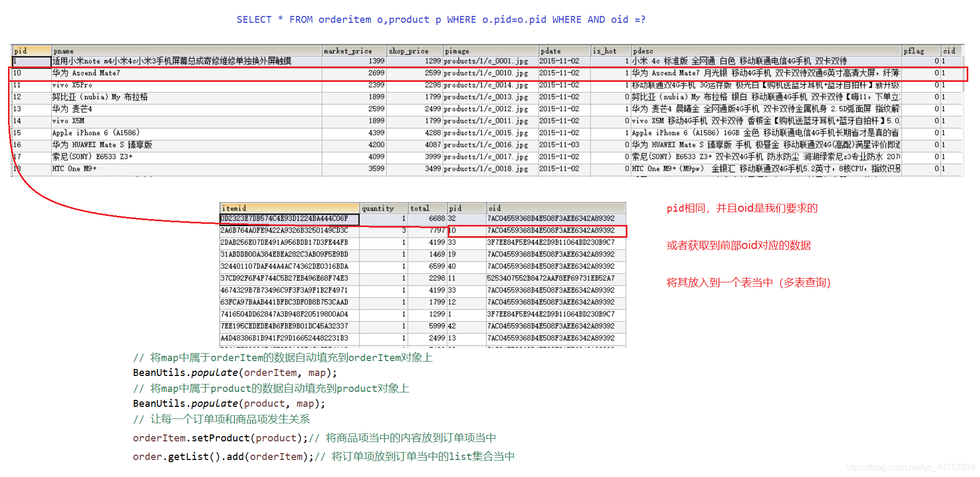The height and width of the screenshot is (477, 980).
Task: Click the 'order.getList().add(orderItem);' code
Action: pyautogui.click(x=223, y=457)
